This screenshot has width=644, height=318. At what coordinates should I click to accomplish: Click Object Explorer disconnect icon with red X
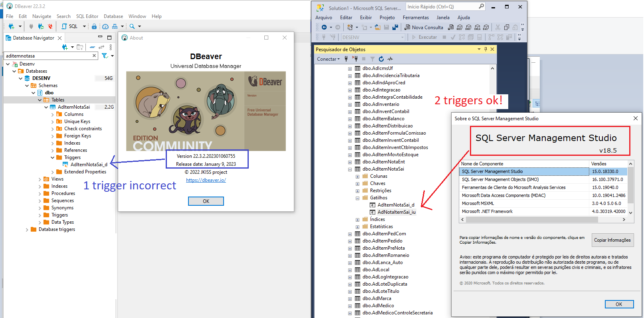click(x=355, y=59)
